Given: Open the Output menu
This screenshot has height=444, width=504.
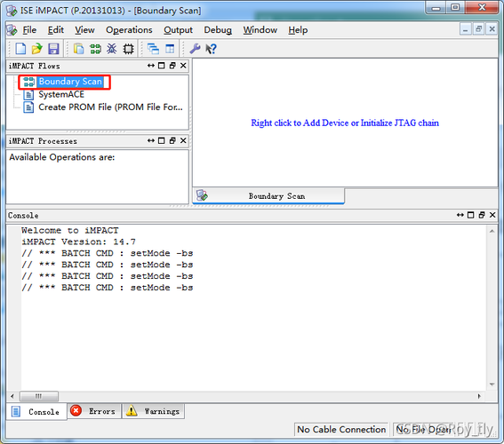Looking at the screenshot, I should coord(178,30).
